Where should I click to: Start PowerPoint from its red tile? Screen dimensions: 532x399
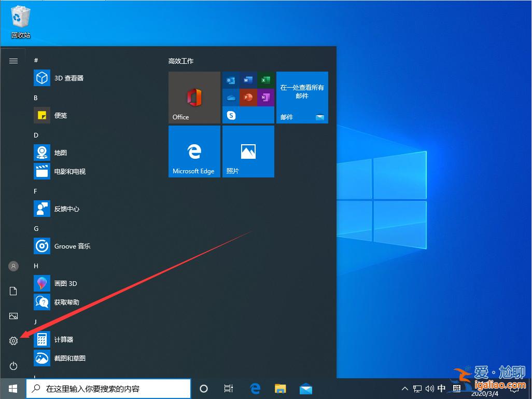tap(248, 97)
